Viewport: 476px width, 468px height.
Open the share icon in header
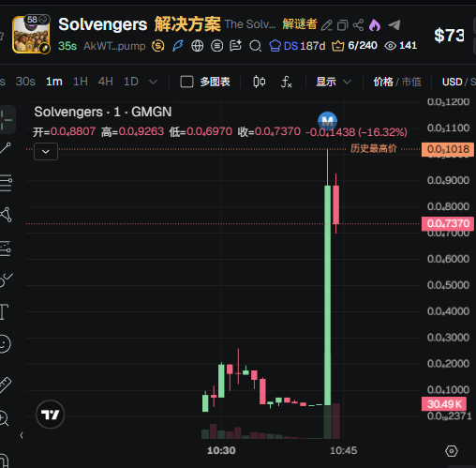tap(358, 25)
